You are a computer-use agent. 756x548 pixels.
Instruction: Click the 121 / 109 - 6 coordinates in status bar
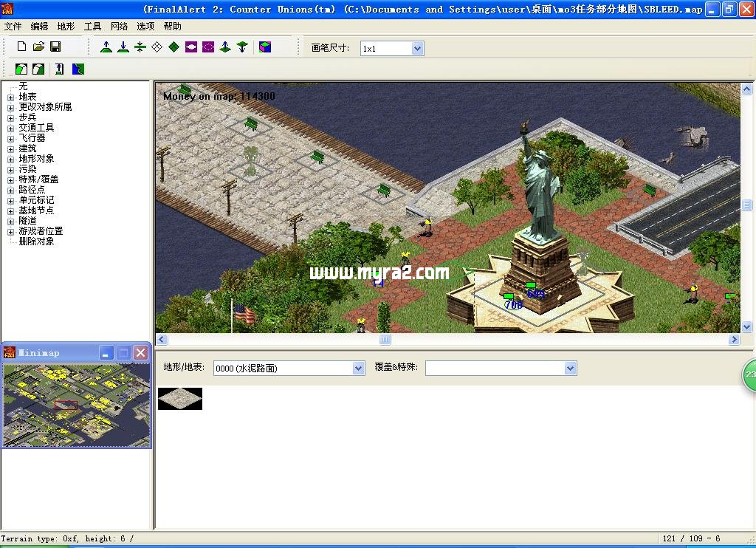[691, 538]
